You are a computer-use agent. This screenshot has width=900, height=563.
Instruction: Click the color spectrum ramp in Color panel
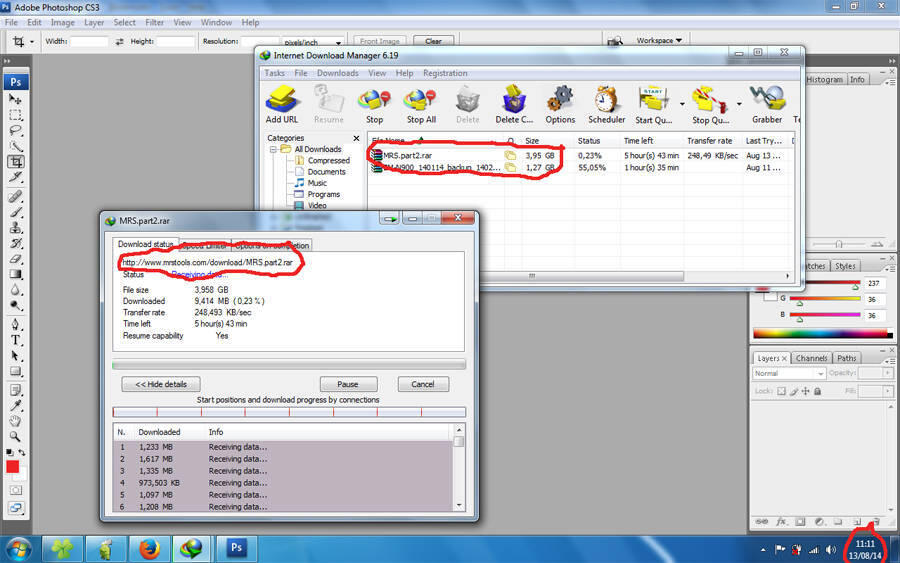(x=822, y=333)
